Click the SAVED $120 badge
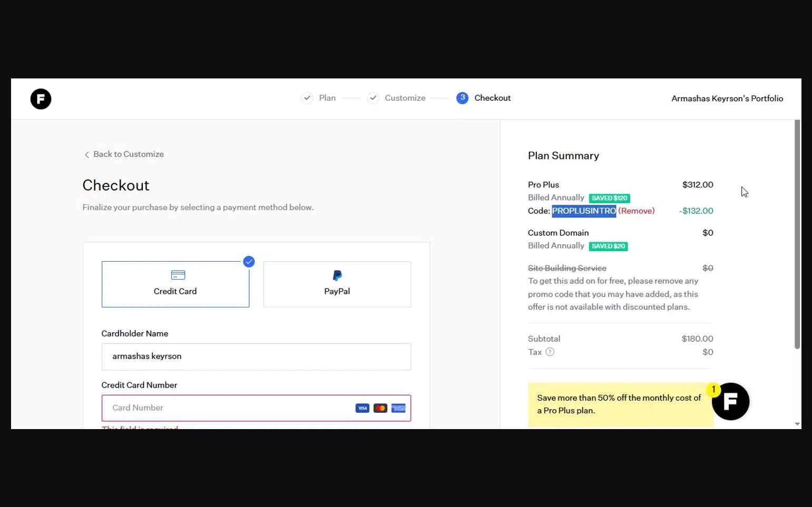The image size is (812, 507). coord(610,198)
